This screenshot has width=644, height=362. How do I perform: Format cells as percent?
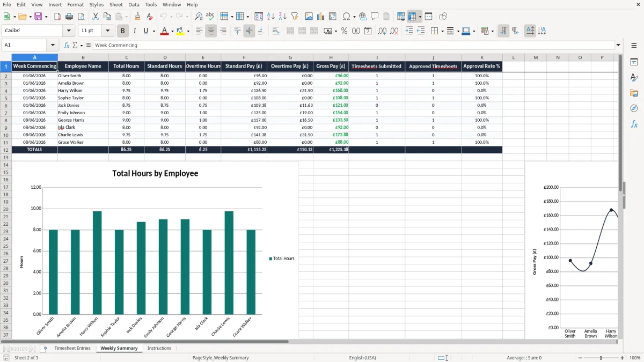click(x=344, y=31)
